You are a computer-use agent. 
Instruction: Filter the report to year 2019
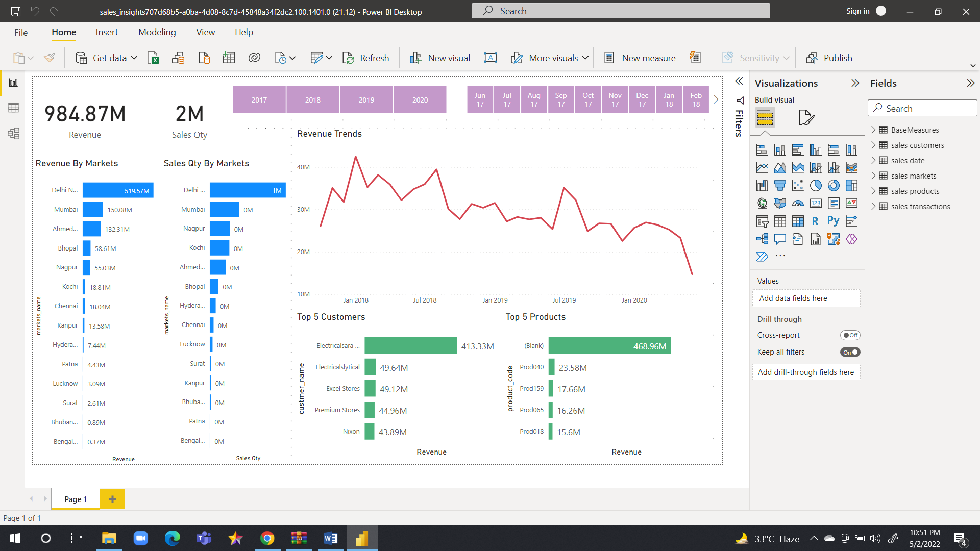click(366, 99)
